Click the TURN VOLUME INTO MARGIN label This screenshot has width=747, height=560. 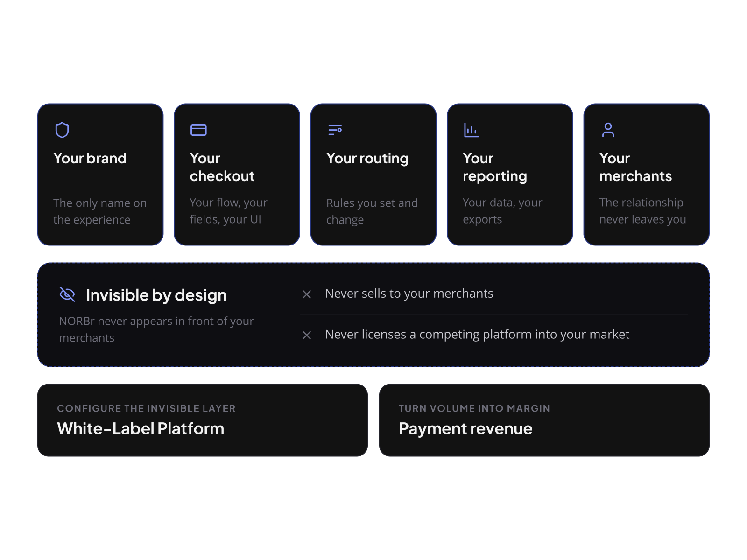pyautogui.click(x=474, y=408)
